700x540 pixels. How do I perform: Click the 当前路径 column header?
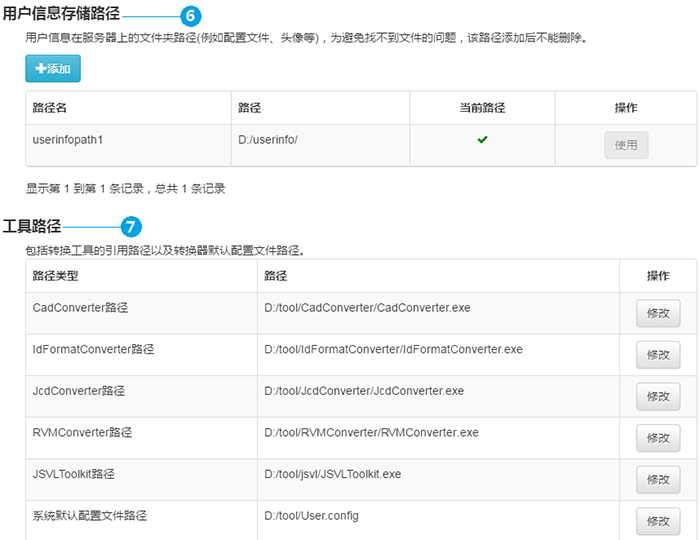coord(482,108)
